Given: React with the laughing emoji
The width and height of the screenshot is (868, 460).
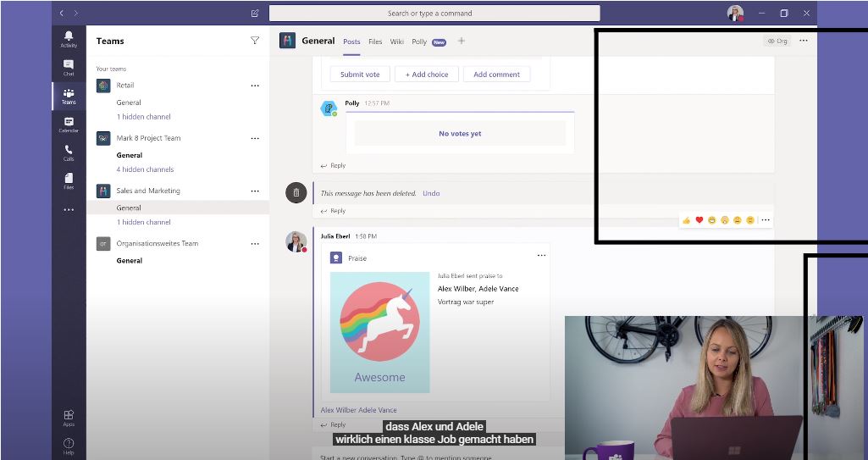Looking at the screenshot, I should [x=712, y=220].
